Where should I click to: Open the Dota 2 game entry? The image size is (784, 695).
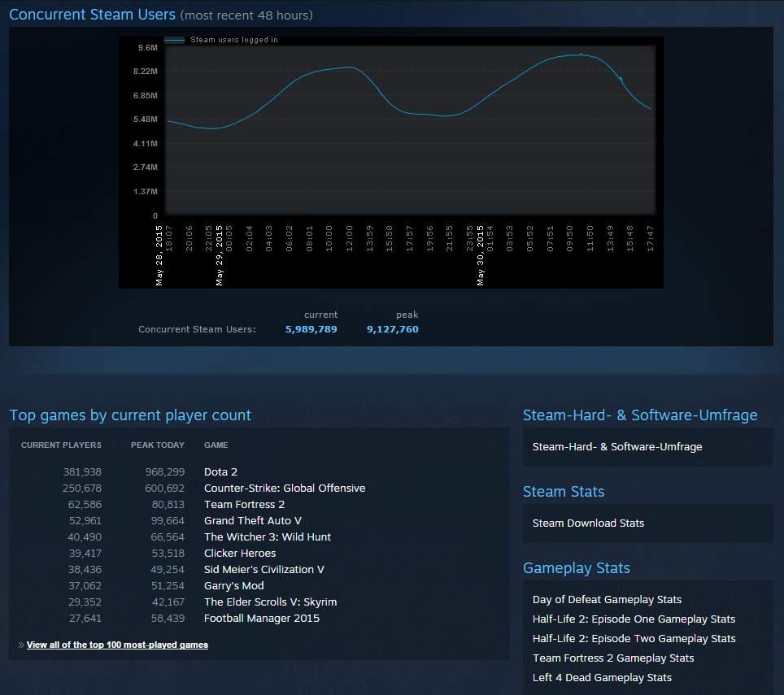pyautogui.click(x=220, y=471)
